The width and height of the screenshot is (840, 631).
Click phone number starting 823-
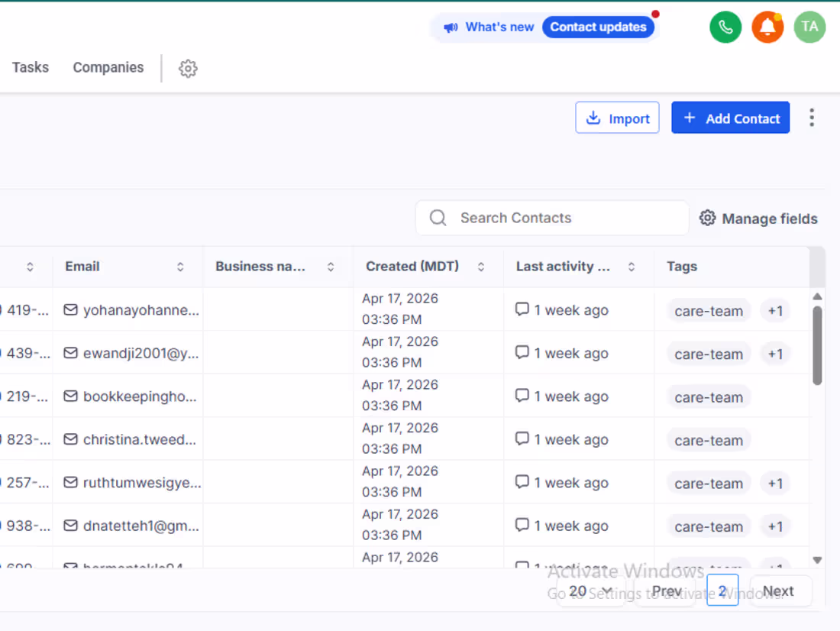[x=28, y=439]
